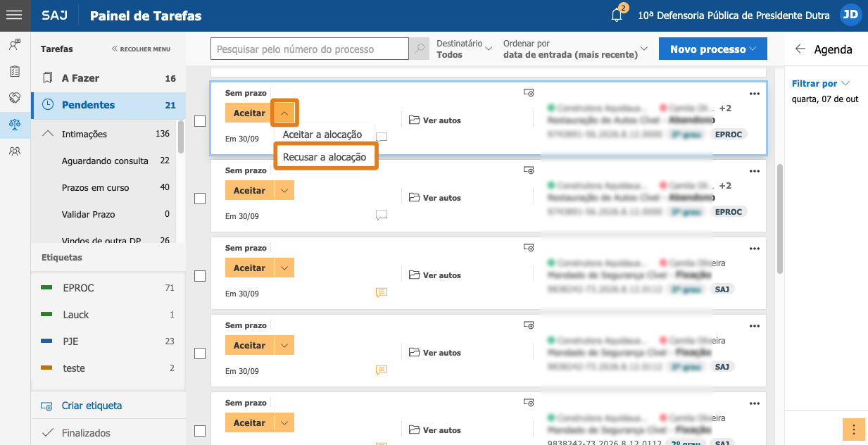The width and height of the screenshot is (868, 445).
Task: Open Finalizados in the sidebar
Action: 108,433
